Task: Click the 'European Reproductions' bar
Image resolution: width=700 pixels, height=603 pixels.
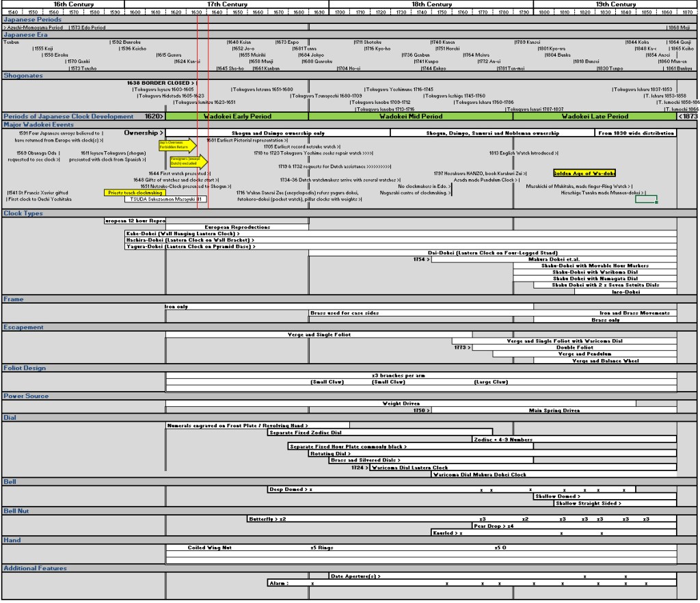Action: click(237, 227)
